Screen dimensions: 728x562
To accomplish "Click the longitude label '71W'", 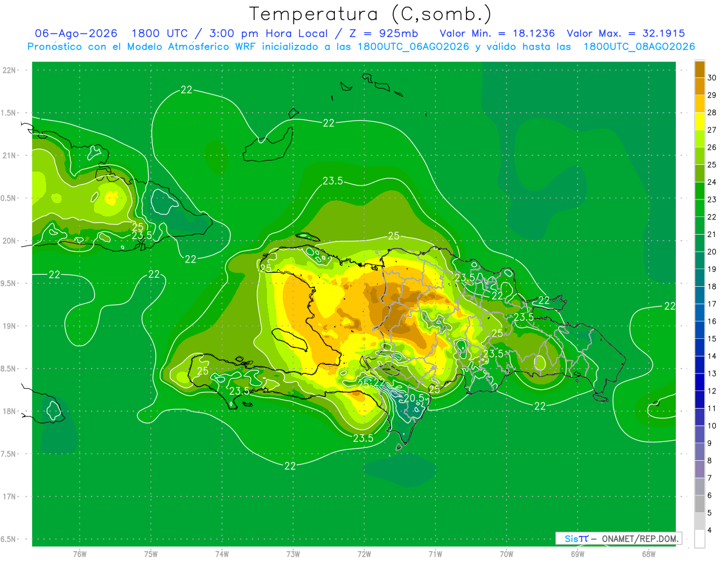I will click(x=435, y=554).
